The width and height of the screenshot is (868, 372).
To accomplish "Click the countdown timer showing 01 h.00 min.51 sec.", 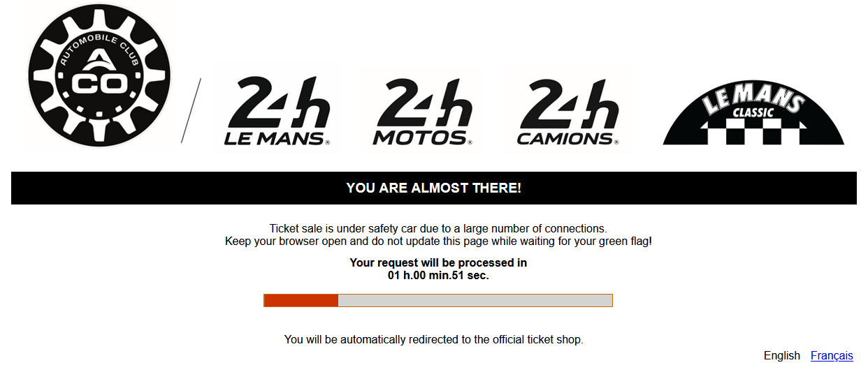I will coord(438,276).
